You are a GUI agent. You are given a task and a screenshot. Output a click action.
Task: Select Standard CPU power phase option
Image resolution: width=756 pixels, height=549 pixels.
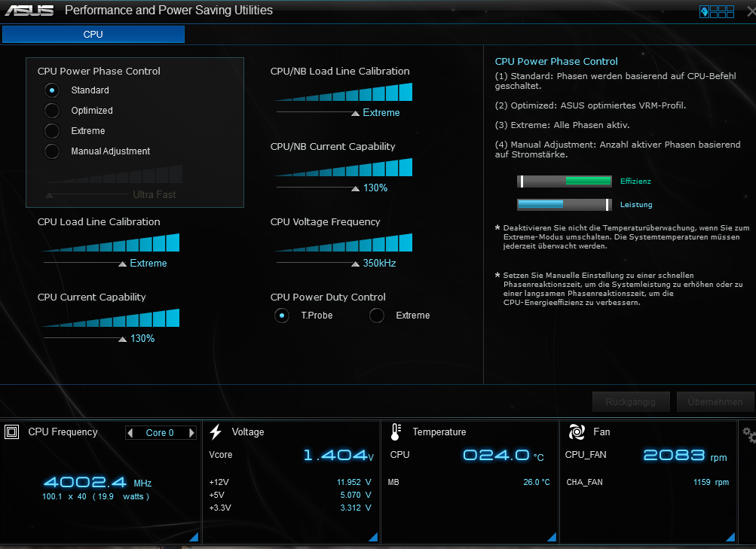click(x=52, y=90)
